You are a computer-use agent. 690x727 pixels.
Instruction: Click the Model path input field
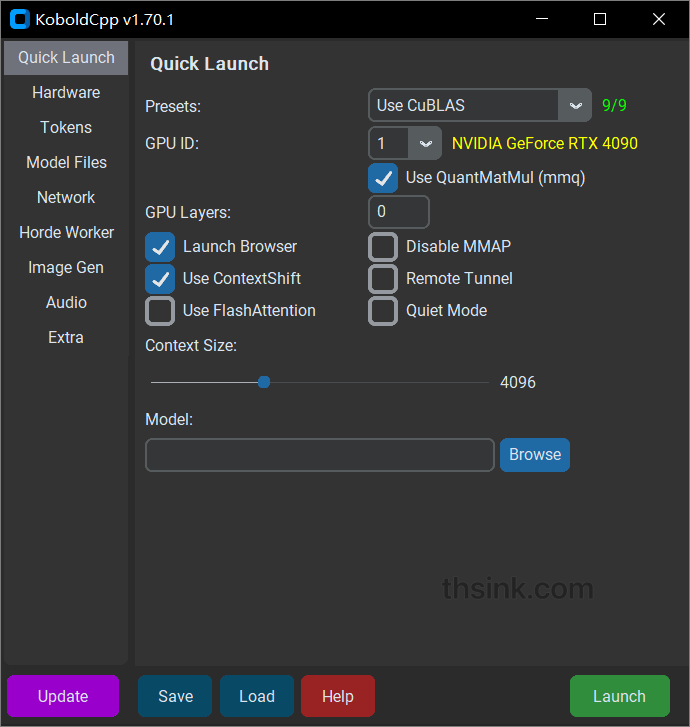[320, 455]
